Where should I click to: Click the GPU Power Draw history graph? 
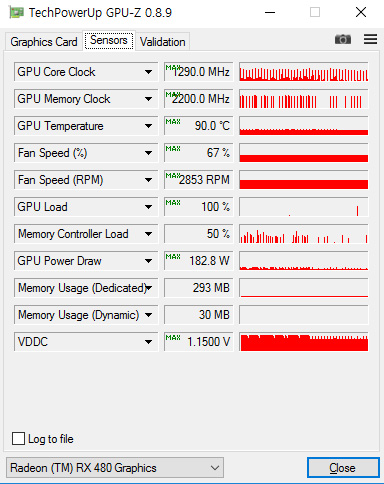click(x=304, y=261)
